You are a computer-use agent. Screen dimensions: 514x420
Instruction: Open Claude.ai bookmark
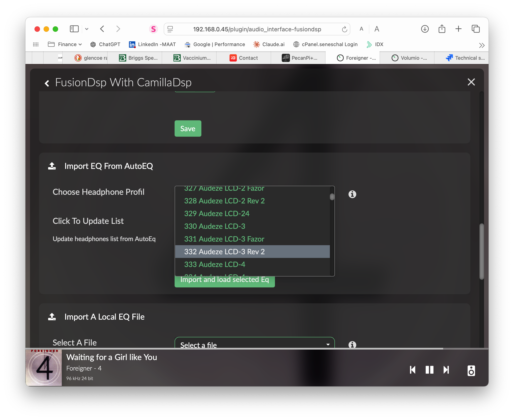click(269, 44)
